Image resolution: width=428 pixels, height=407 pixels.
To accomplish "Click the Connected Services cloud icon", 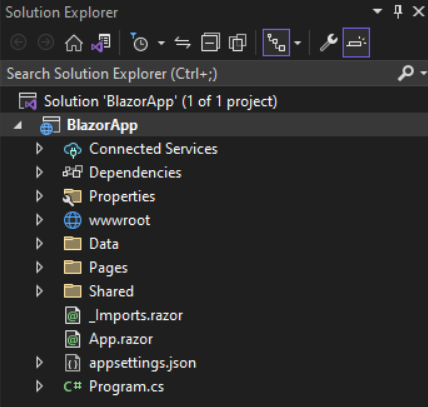I will [x=72, y=149].
